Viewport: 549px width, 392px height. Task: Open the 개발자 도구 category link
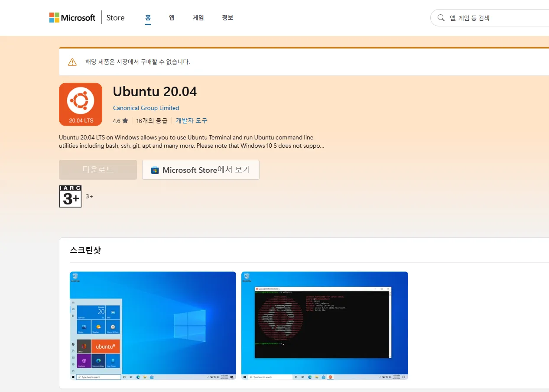click(x=192, y=121)
